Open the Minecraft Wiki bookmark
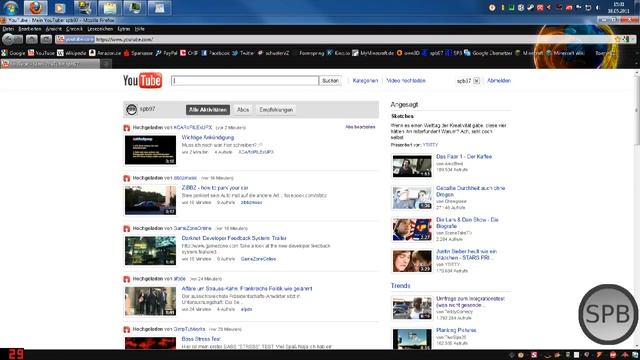640x360 pixels. point(565,53)
